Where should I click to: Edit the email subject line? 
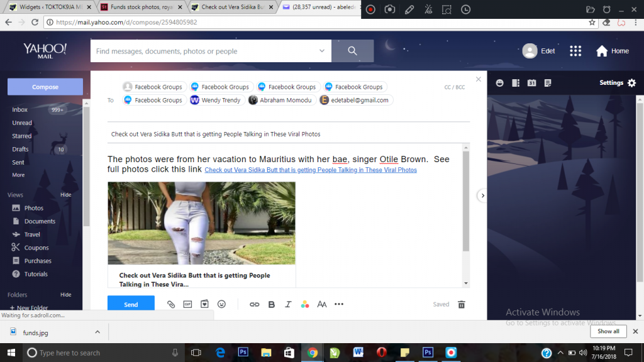click(x=288, y=134)
